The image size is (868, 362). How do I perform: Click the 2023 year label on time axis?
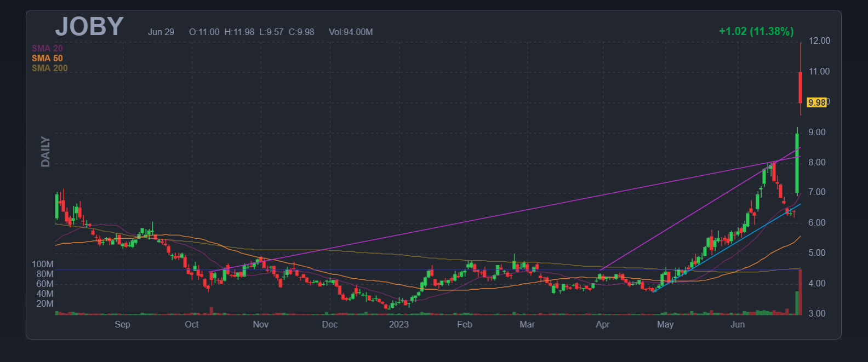pyautogui.click(x=399, y=324)
